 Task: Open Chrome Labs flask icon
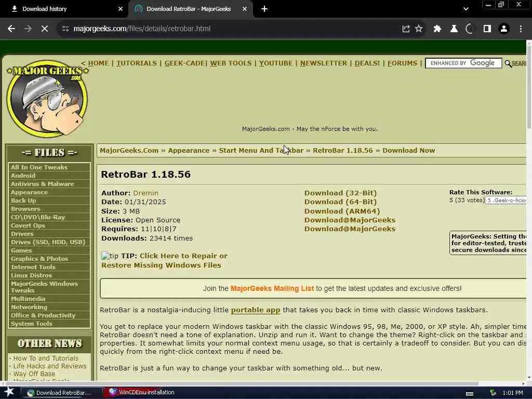[x=454, y=29]
